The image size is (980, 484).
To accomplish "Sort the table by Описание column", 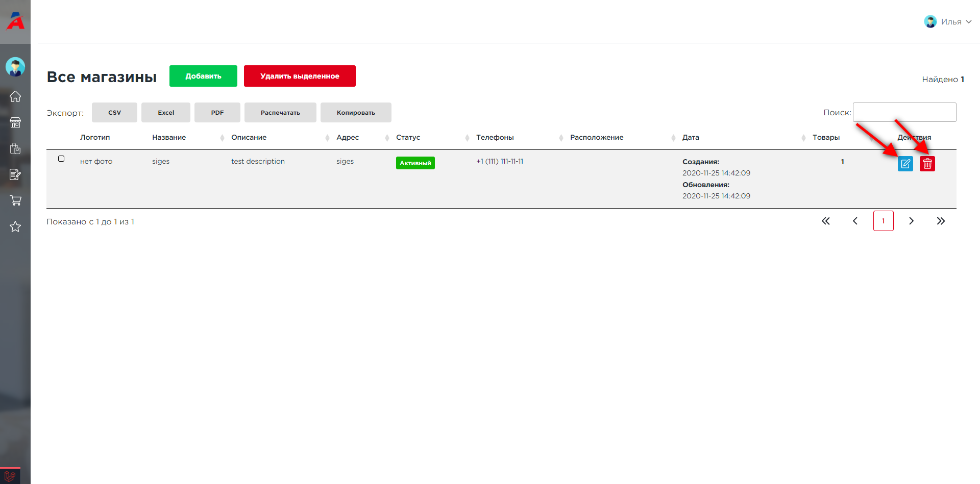I will click(249, 137).
